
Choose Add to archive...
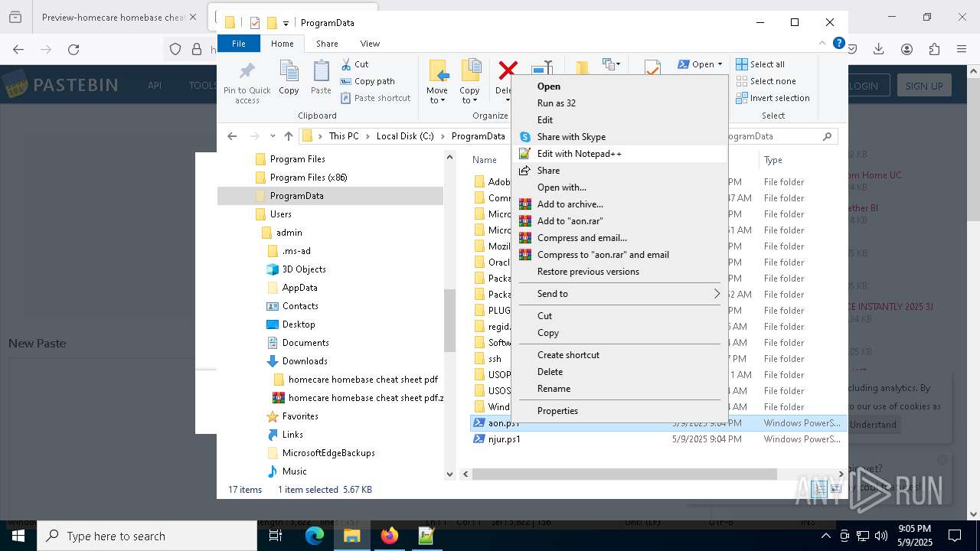(619, 204)
